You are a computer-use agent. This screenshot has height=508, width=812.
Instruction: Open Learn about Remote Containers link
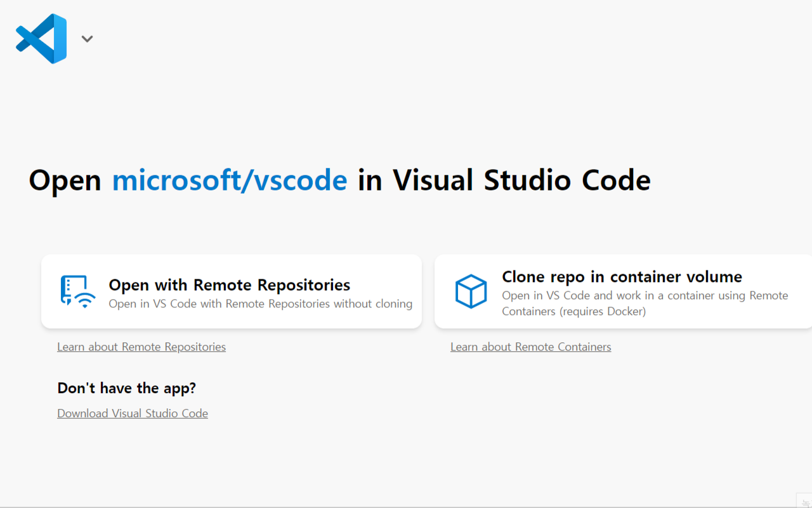click(531, 347)
